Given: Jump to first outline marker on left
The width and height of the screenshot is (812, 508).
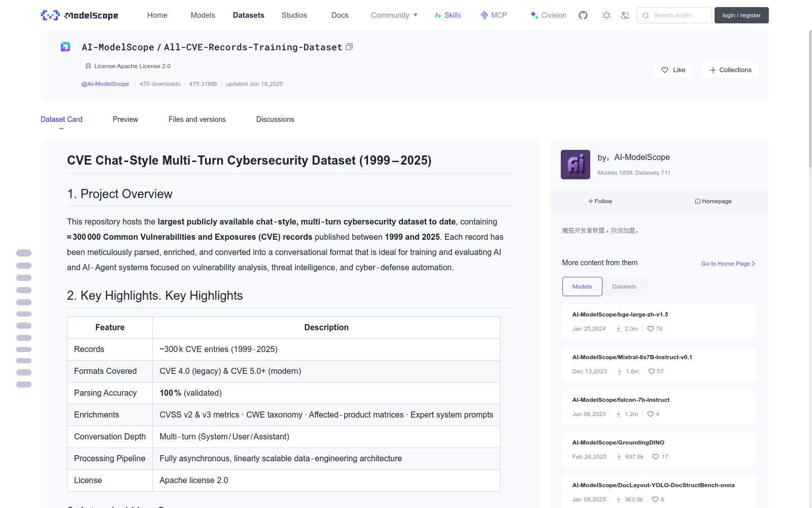Looking at the screenshot, I should 24,253.
